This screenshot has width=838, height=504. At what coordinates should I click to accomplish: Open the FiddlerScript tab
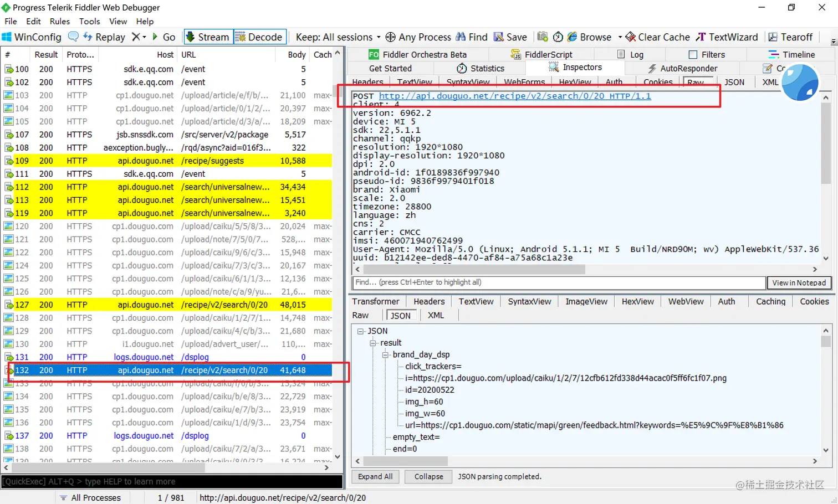541,54
